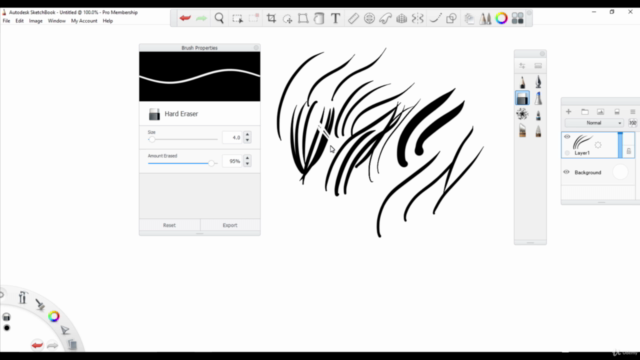Open the Help menu

(108, 21)
